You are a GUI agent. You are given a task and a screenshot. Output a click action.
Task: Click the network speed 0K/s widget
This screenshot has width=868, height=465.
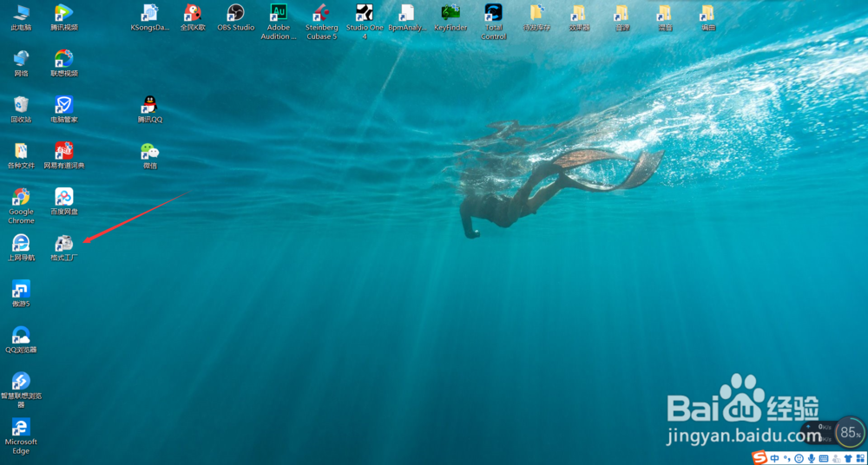click(x=819, y=432)
